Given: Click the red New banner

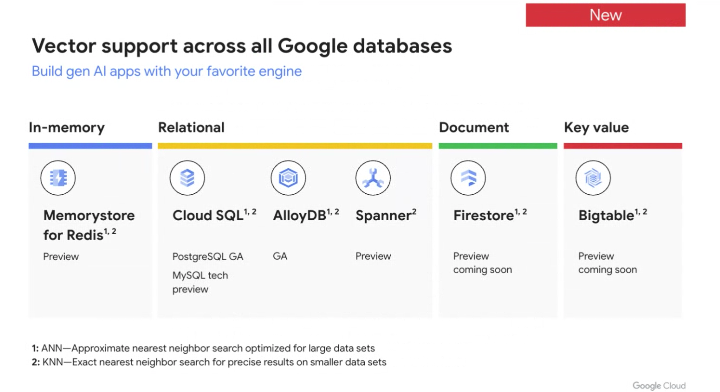Looking at the screenshot, I should coord(606,15).
